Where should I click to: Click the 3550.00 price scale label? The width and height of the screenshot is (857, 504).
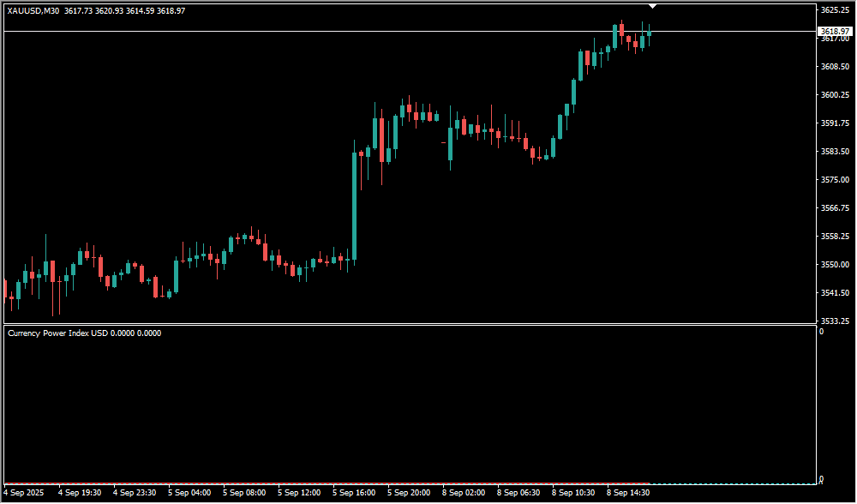(x=834, y=265)
